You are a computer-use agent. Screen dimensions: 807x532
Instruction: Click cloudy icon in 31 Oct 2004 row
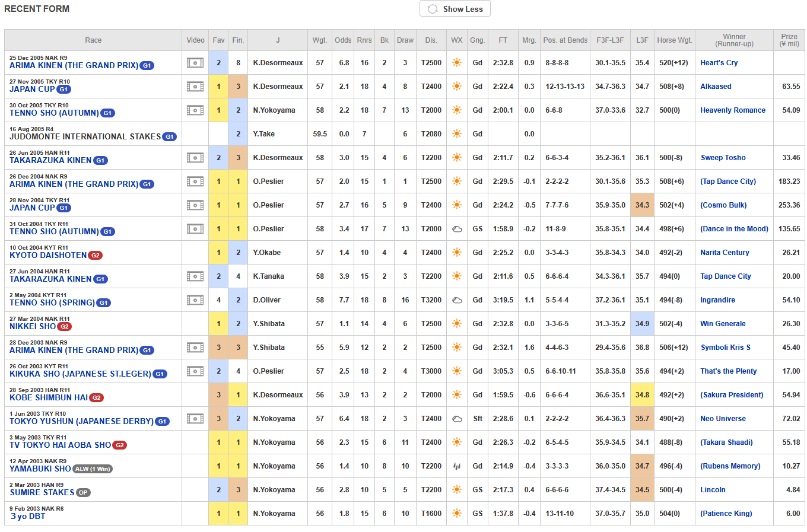(457, 229)
